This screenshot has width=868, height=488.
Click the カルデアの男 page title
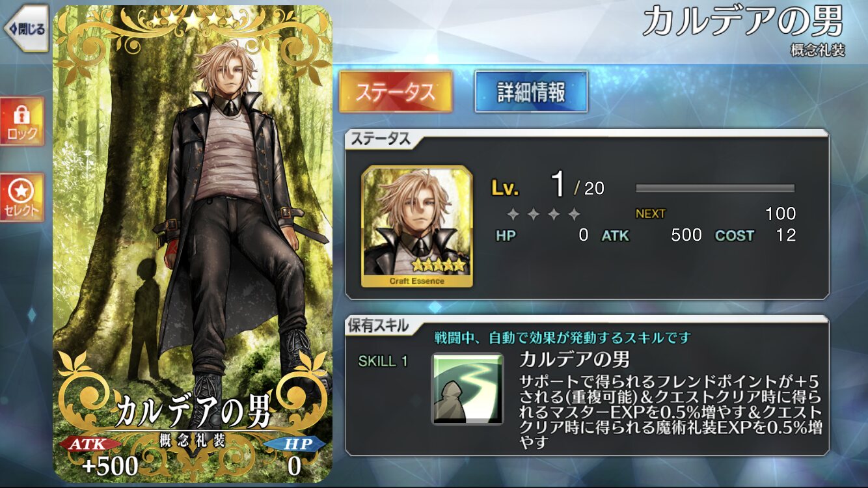[742, 22]
